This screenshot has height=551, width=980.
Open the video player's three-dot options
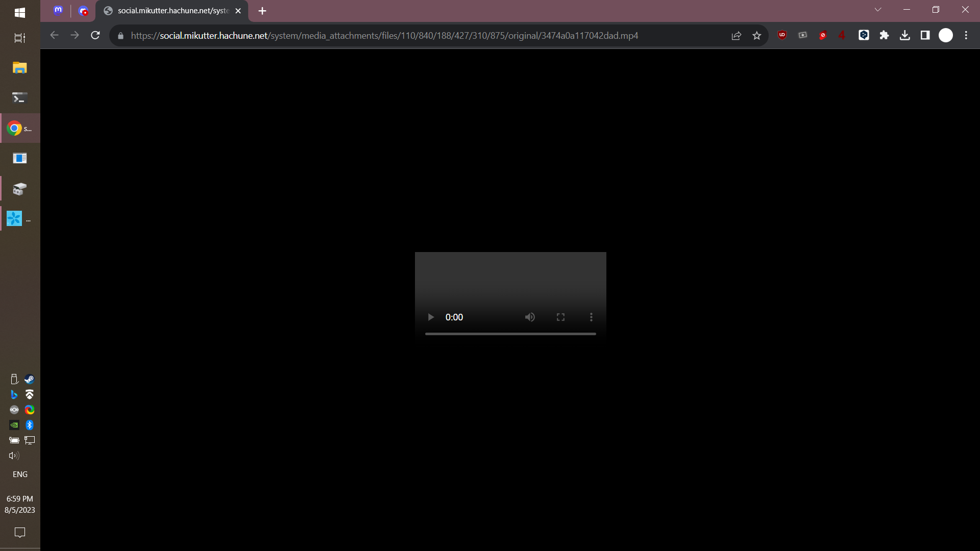tap(591, 317)
